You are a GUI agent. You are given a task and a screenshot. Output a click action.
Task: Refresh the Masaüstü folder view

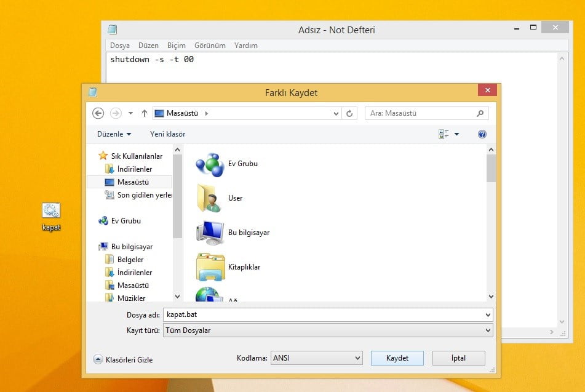349,113
